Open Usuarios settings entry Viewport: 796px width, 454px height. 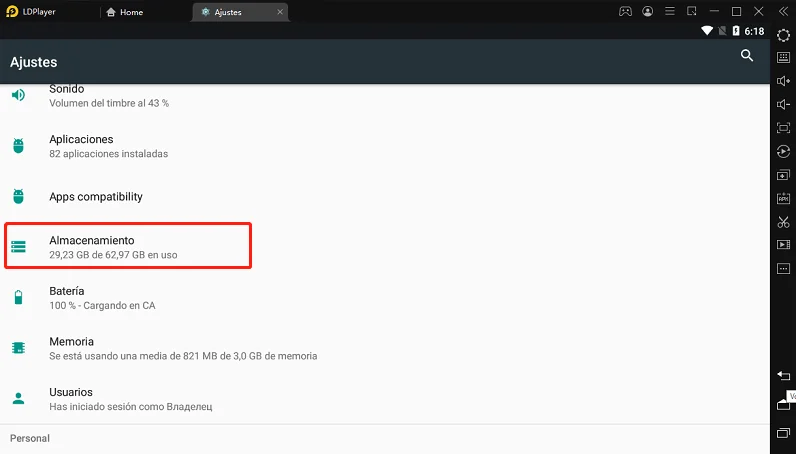click(385, 399)
